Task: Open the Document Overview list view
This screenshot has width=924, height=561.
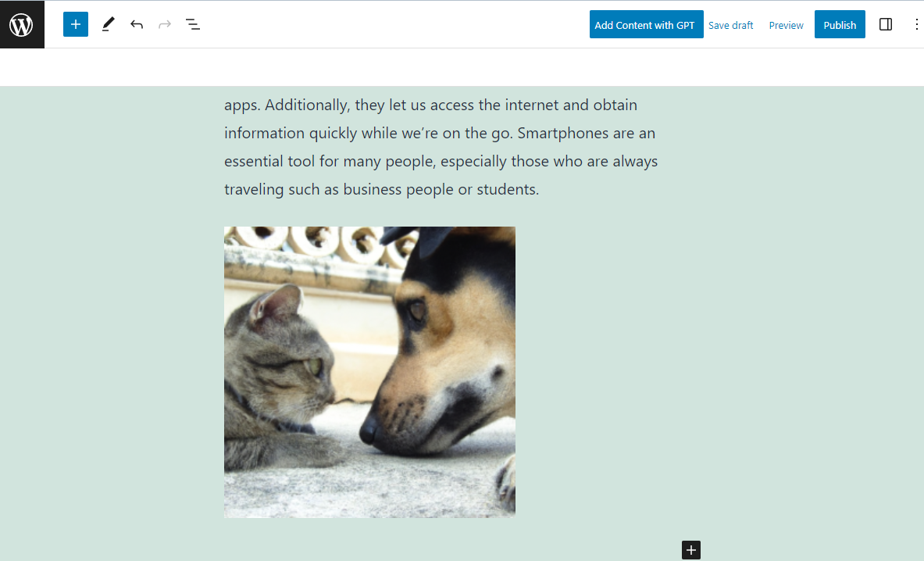Action: [x=193, y=24]
